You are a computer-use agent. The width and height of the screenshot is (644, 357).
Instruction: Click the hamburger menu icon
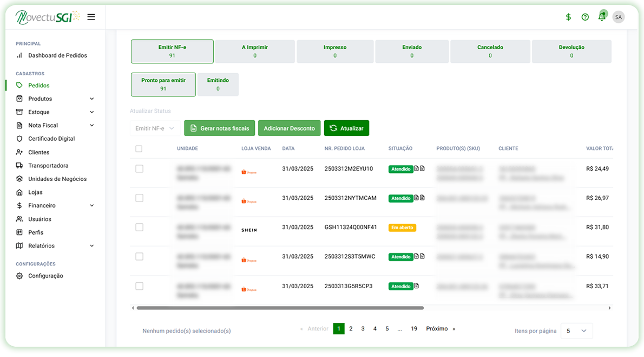(91, 17)
